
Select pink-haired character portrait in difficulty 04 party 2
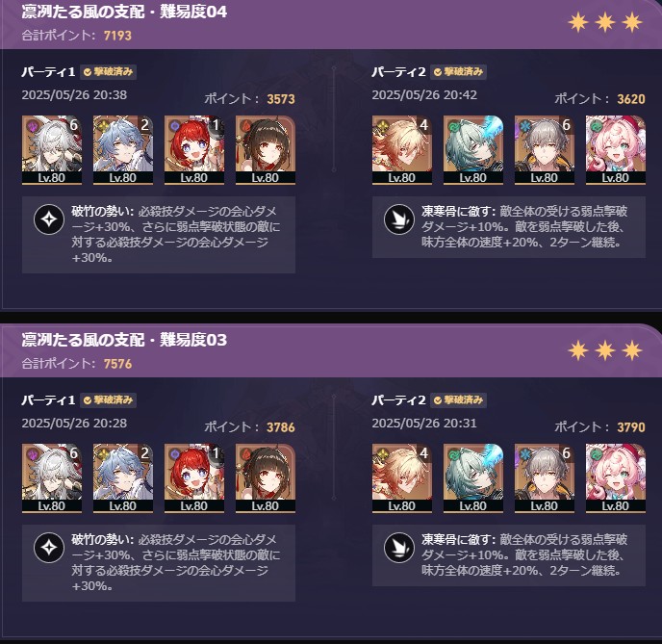[615, 150]
